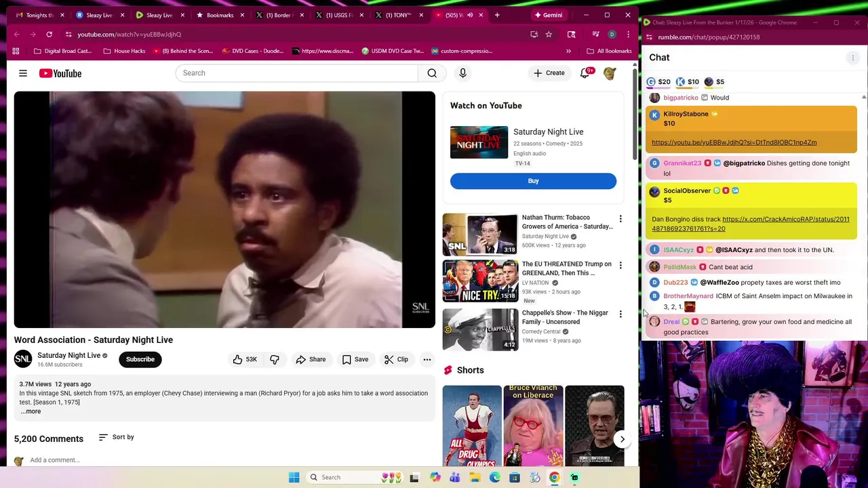Open options for the EU THREATENED Trump video
The width and height of the screenshot is (868, 488).
[x=620, y=266]
